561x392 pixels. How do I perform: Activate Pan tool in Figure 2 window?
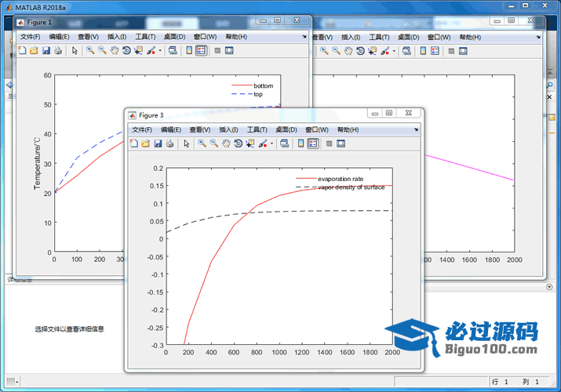pyautogui.click(x=348, y=51)
